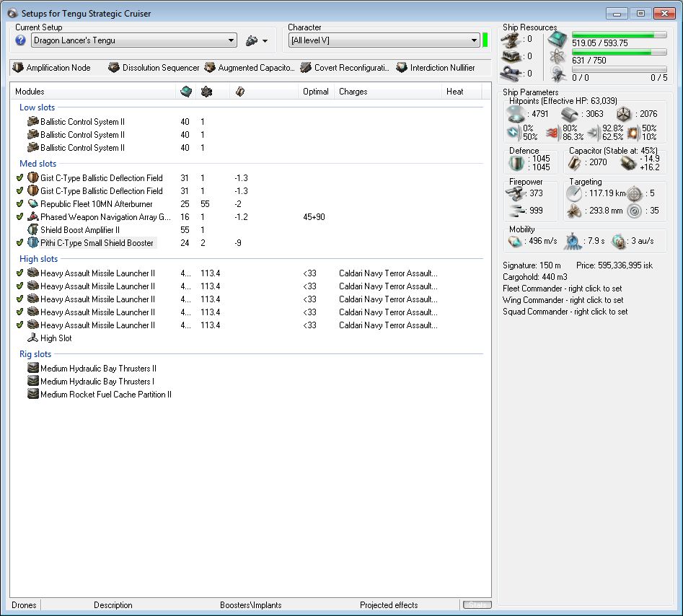
Task: Collapse the Rig slots group
Action: tap(35, 353)
